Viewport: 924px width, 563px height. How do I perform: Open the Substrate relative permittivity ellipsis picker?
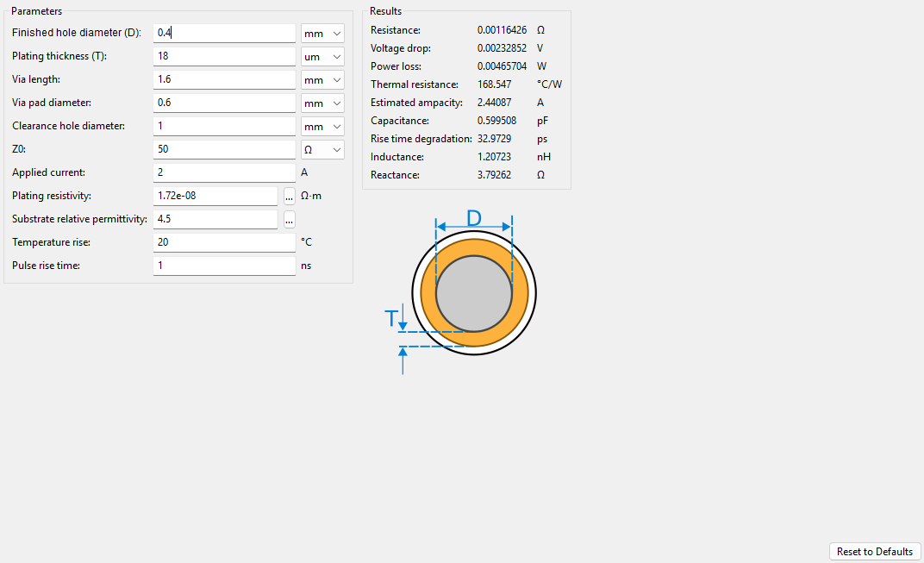pyautogui.click(x=289, y=220)
